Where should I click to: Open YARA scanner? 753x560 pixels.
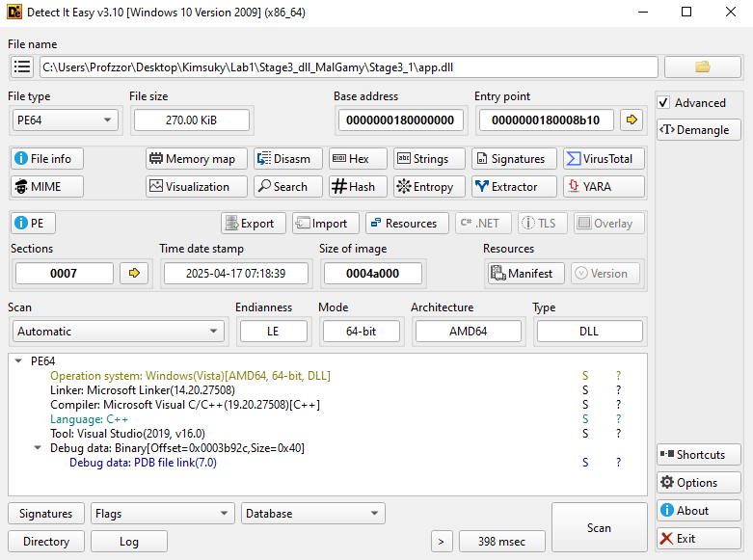click(x=604, y=186)
